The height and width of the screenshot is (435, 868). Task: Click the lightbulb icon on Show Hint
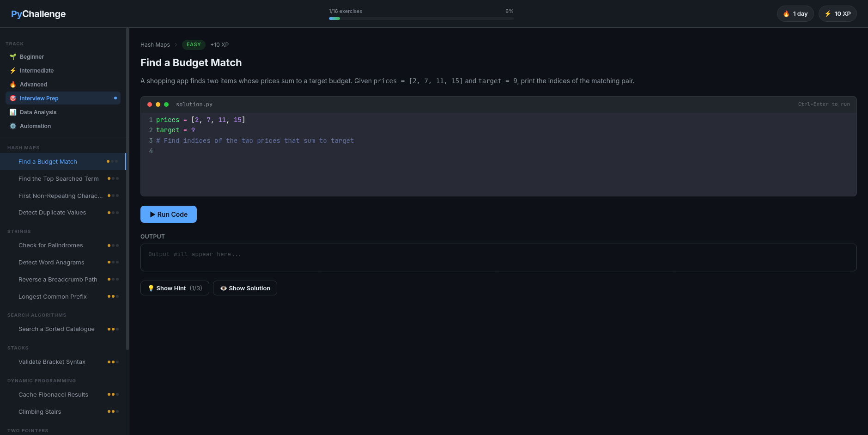tap(151, 288)
